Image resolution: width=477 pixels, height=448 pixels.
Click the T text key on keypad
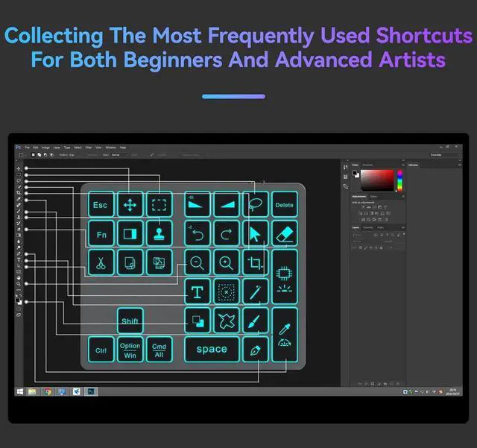pyautogui.click(x=197, y=291)
